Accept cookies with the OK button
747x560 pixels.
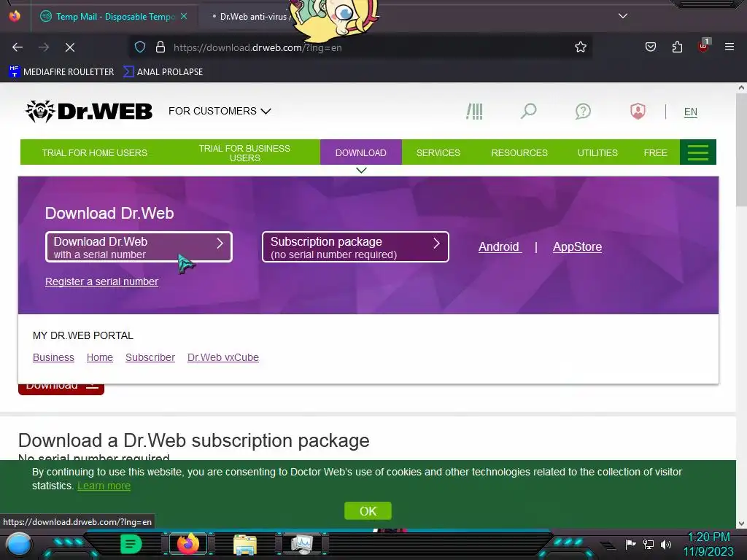coord(368,511)
